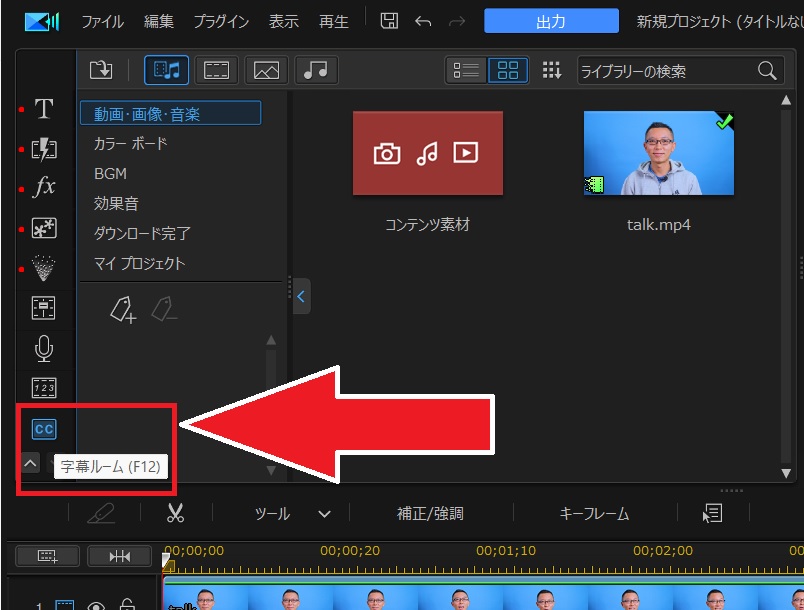Click the remove tag icon
Viewport: 804px width, 610px height.
pyautogui.click(x=164, y=310)
